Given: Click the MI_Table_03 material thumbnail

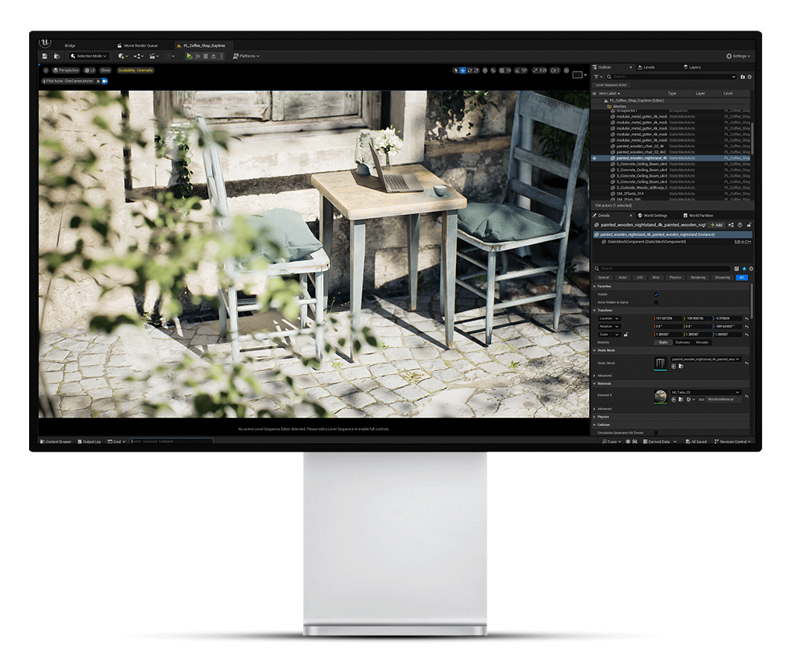Looking at the screenshot, I should pyautogui.click(x=660, y=396).
